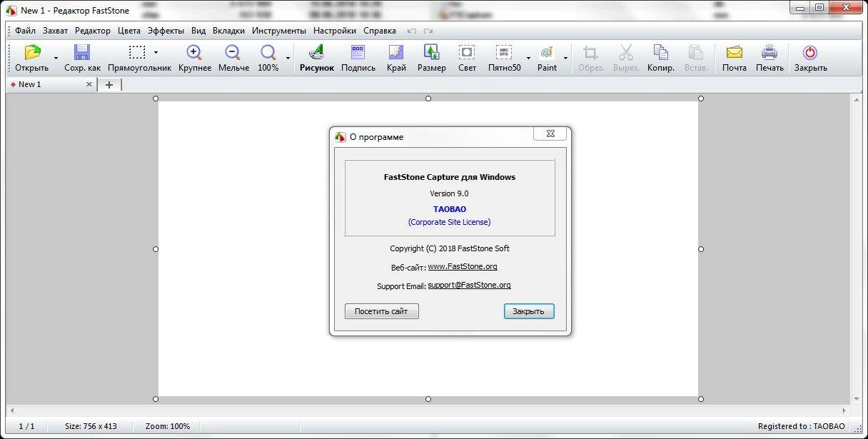Click the Zoom: 100% status bar entry
The width and height of the screenshot is (868, 439).
(168, 426)
